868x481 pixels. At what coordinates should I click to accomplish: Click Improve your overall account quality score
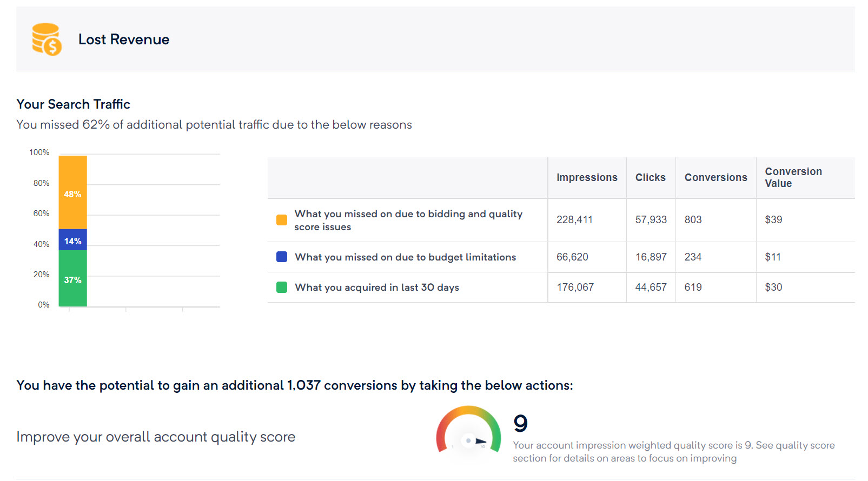156,437
